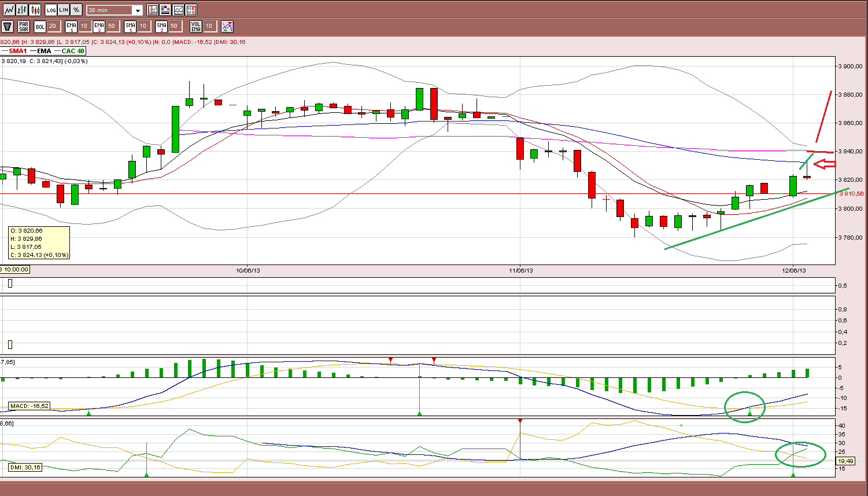
Task: Edit the SMA 2 period field
Action: coord(175,26)
